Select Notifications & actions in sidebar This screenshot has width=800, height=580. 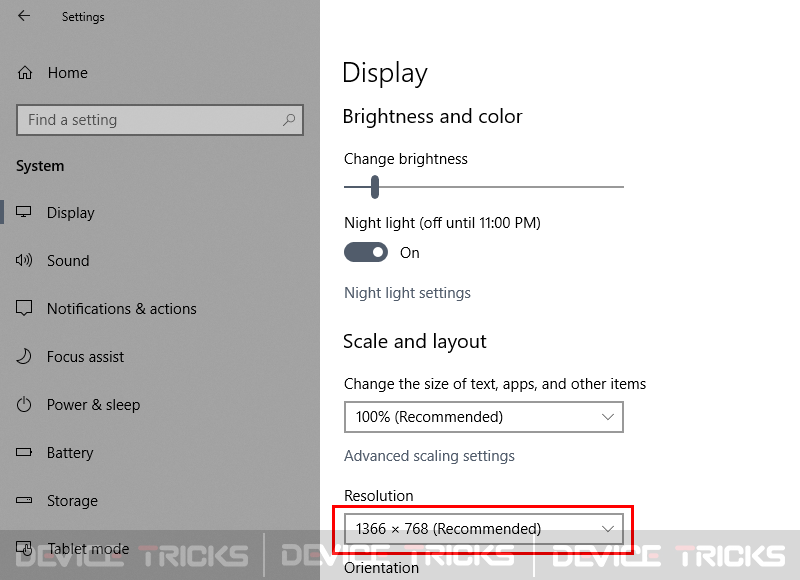(x=121, y=309)
